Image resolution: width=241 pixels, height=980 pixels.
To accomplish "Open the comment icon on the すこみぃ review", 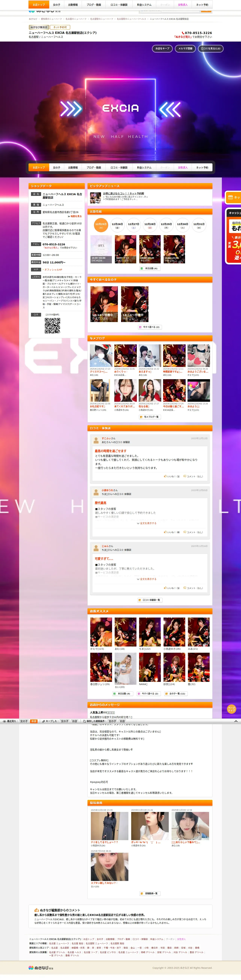I will [185, 476].
